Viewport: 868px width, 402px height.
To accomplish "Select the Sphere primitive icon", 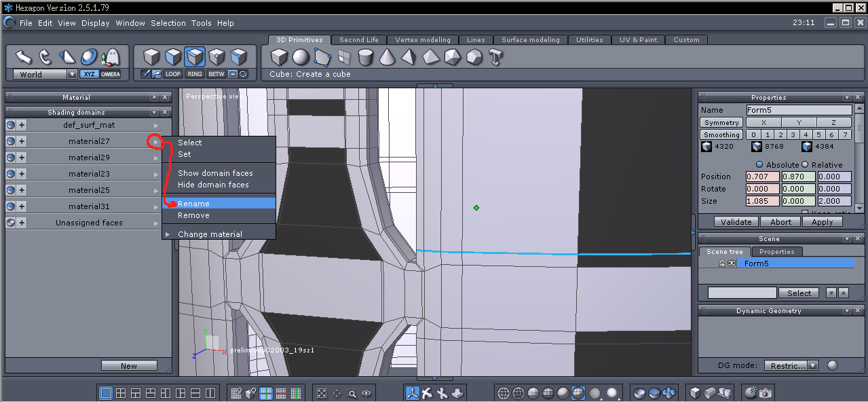I will tap(301, 57).
